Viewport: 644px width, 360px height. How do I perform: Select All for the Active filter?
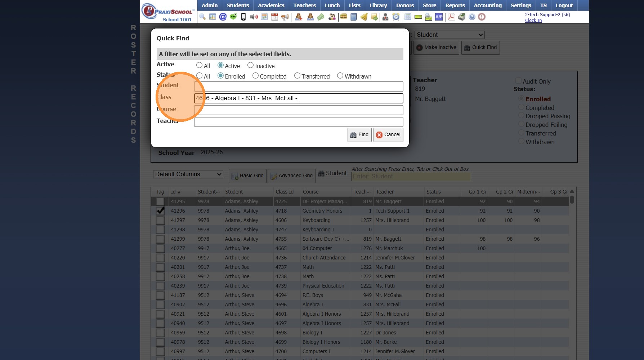[x=199, y=65]
